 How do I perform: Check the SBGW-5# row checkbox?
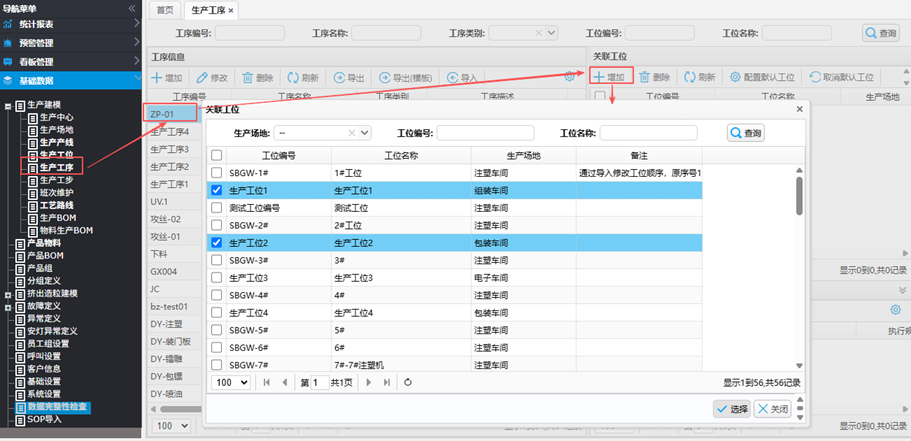[x=216, y=329]
